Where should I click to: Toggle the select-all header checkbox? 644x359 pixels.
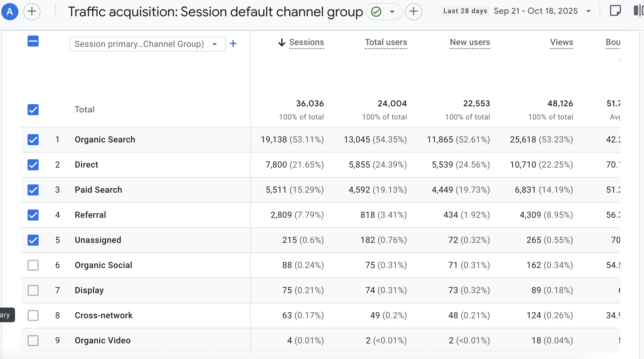click(33, 41)
